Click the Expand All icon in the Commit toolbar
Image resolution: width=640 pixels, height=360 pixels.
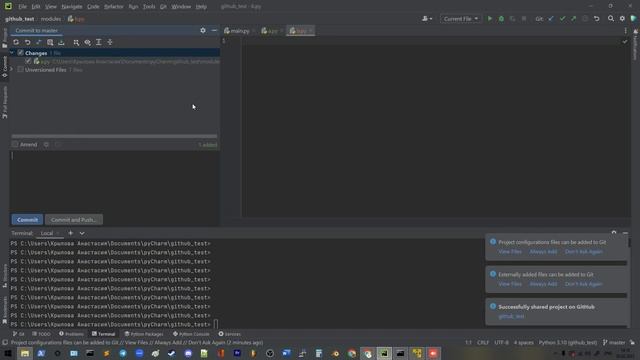pos(99,42)
